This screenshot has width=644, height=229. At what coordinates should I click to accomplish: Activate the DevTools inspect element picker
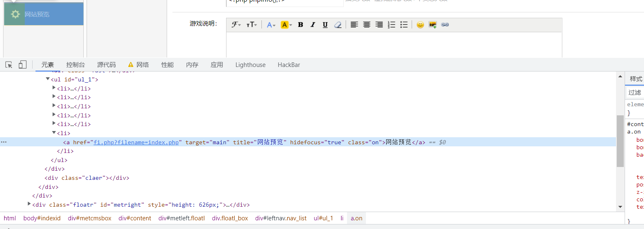tap(9, 64)
